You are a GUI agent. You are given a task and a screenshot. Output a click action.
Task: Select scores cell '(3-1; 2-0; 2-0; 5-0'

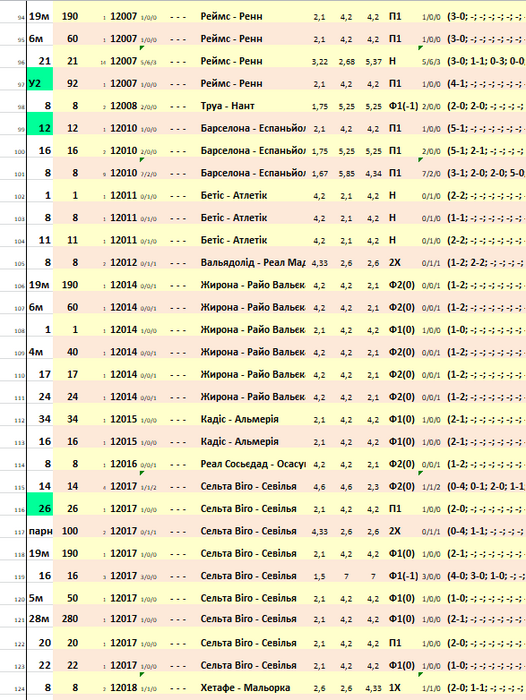(x=486, y=173)
